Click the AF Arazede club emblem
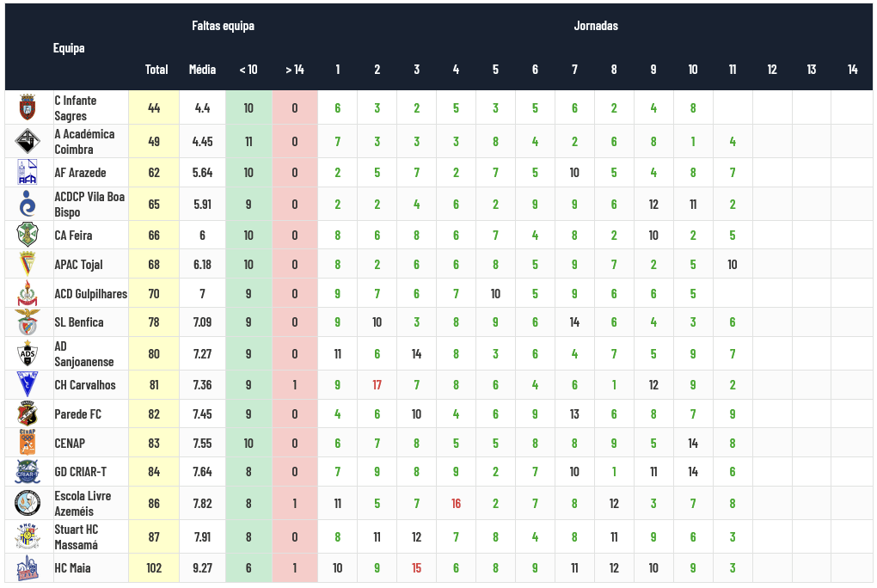The image size is (877, 588). [x=28, y=172]
